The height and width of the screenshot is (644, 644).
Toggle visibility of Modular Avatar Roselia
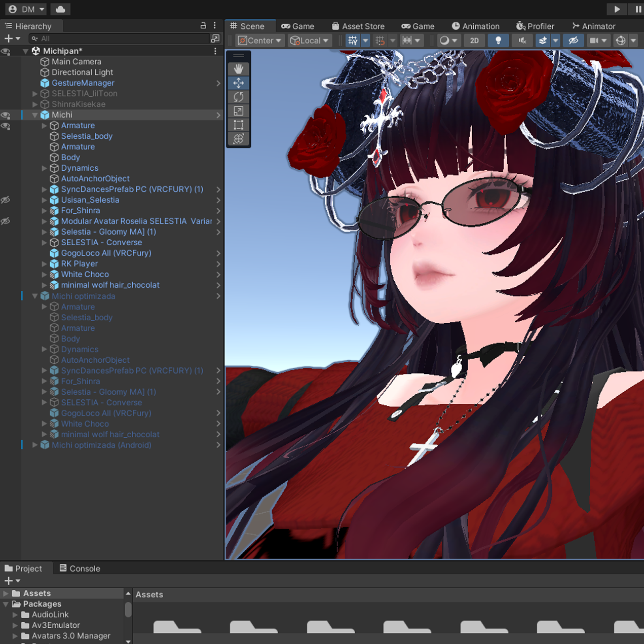tap(6, 221)
